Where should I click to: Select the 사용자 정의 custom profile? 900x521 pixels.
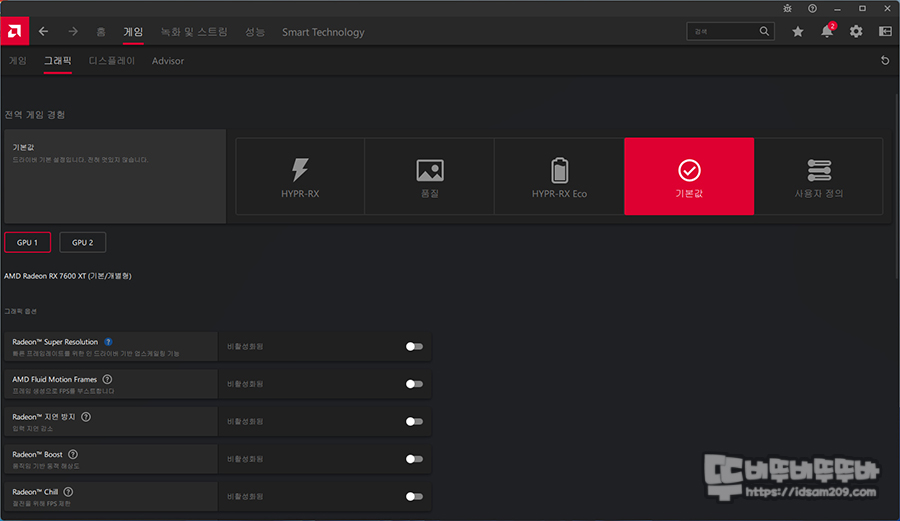point(819,176)
